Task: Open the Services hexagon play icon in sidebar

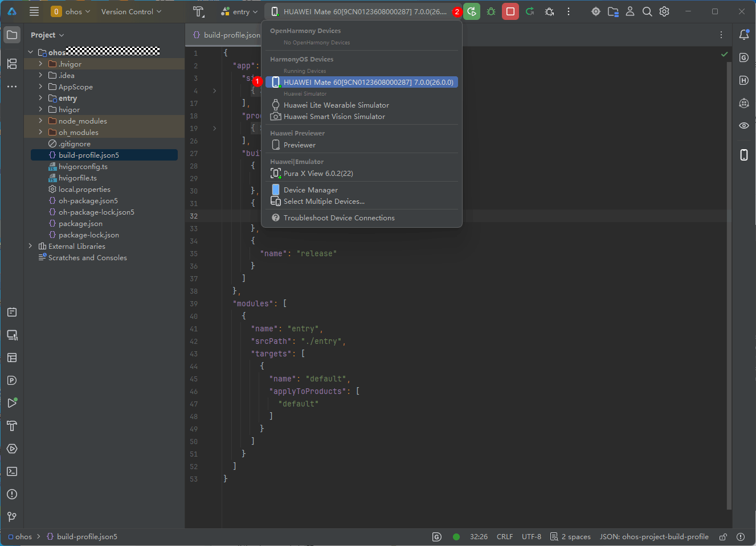Action: point(12,449)
